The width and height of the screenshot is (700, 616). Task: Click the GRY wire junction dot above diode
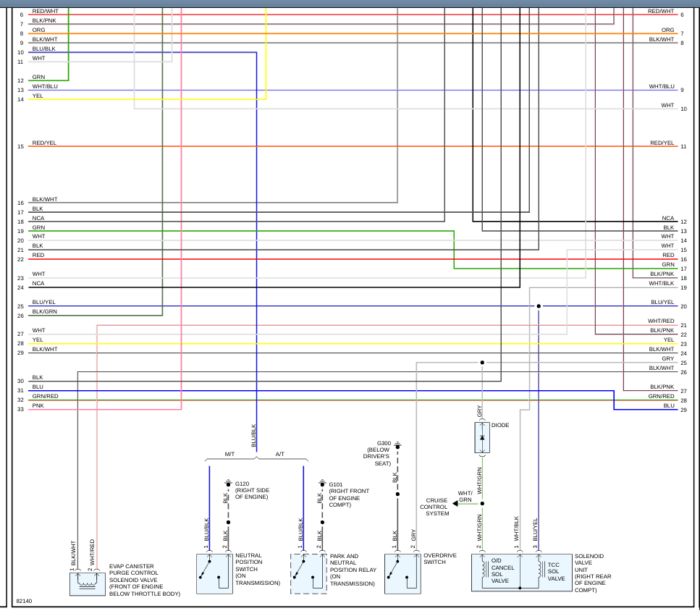tap(482, 363)
